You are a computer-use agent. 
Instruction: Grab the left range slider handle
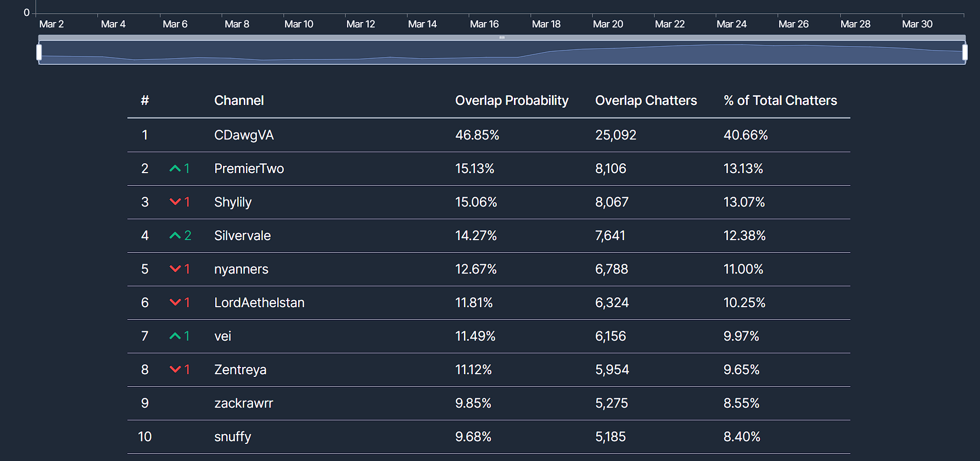pyautogui.click(x=39, y=52)
